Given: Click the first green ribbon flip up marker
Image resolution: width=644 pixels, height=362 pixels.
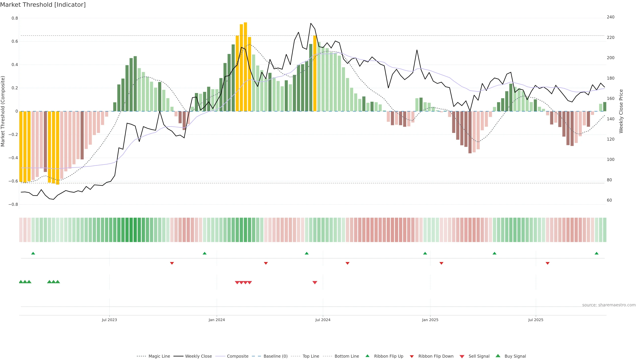Looking at the screenshot, I should (x=33, y=253).
